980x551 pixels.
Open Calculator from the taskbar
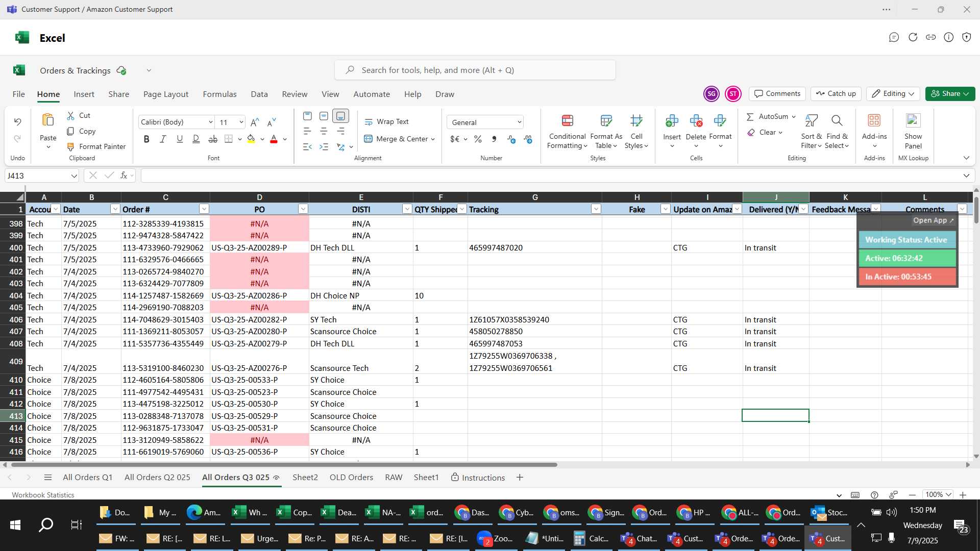tap(591, 538)
